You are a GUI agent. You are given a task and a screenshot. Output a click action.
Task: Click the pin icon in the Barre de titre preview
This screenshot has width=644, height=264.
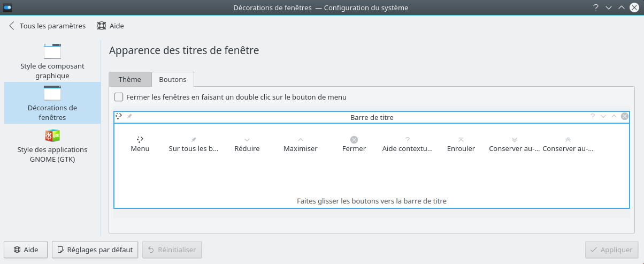click(x=129, y=116)
